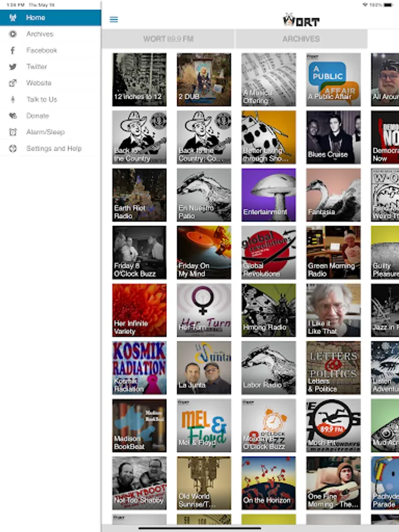Open Green Morning Radio tile
Viewport: 399px width, 532px height.
tap(333, 252)
